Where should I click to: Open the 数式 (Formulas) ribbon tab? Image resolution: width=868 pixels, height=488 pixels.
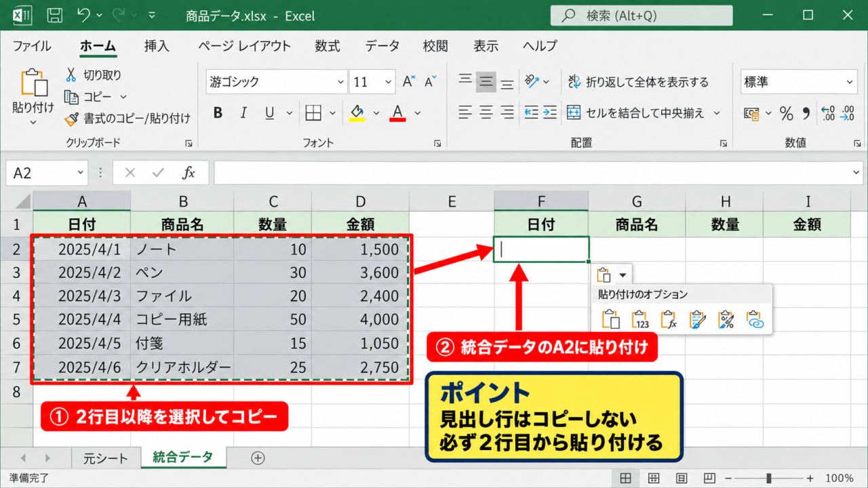pyautogui.click(x=328, y=46)
